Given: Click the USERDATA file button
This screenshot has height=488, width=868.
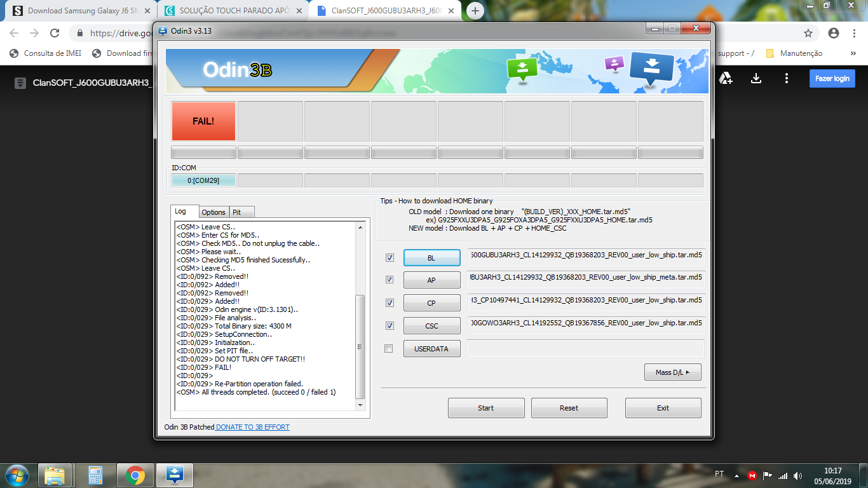Looking at the screenshot, I should (431, 349).
